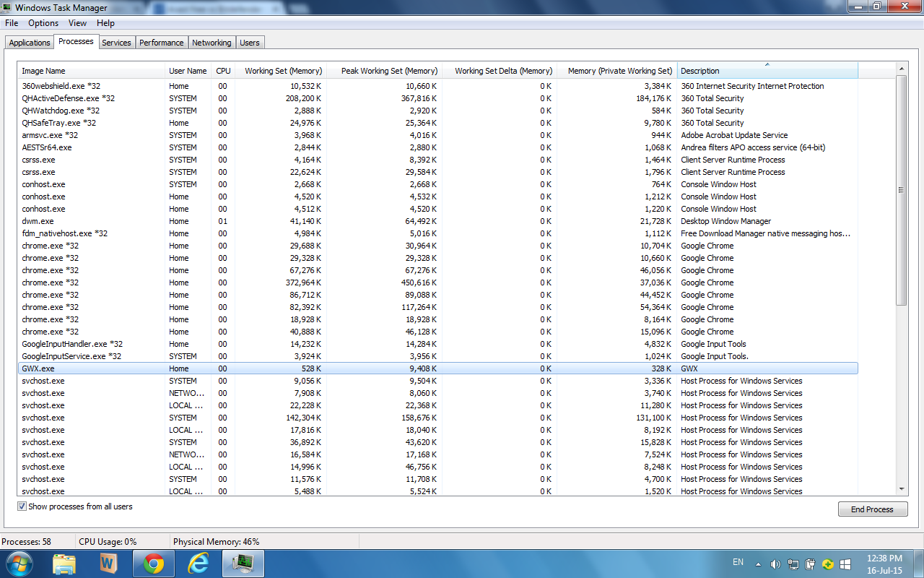Click the volume speaker tray icon
Image resolution: width=924 pixels, height=578 pixels.
pyautogui.click(x=776, y=564)
